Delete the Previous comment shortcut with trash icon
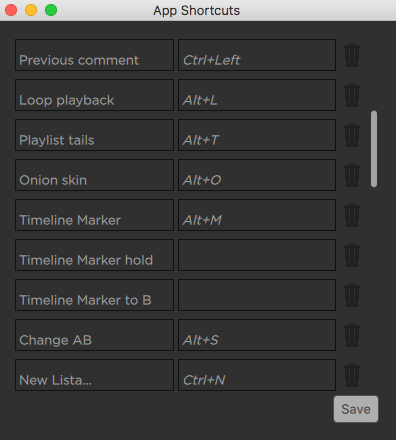 pyautogui.click(x=352, y=55)
